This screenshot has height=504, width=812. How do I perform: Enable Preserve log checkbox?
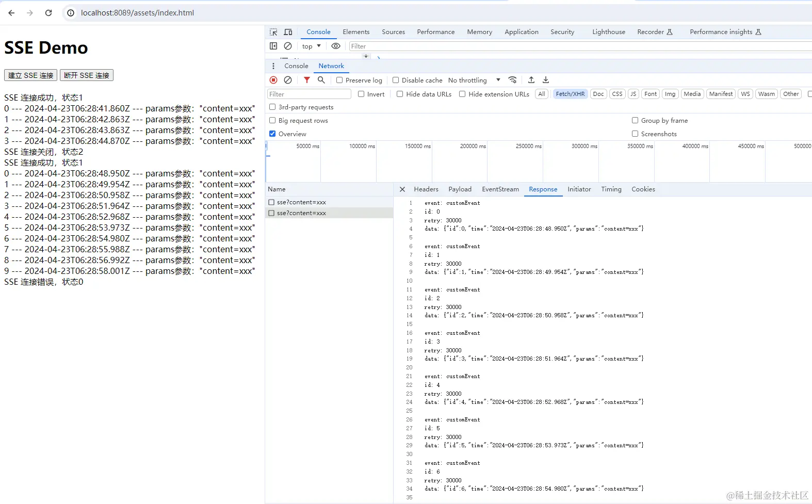click(x=339, y=80)
